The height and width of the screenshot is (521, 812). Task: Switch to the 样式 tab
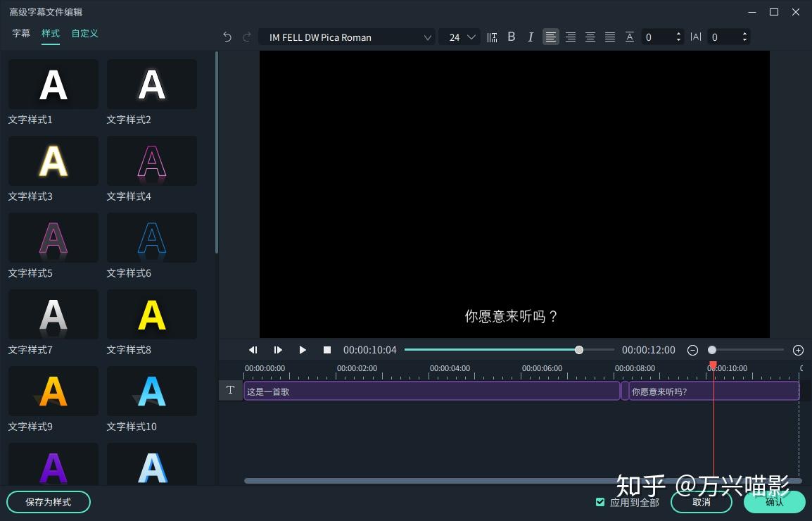point(51,33)
